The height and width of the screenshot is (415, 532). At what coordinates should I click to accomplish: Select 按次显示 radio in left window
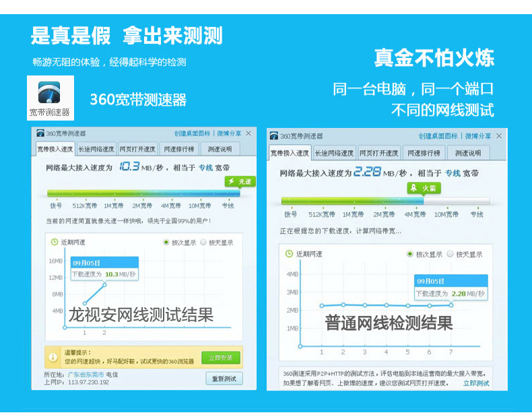tap(166, 243)
